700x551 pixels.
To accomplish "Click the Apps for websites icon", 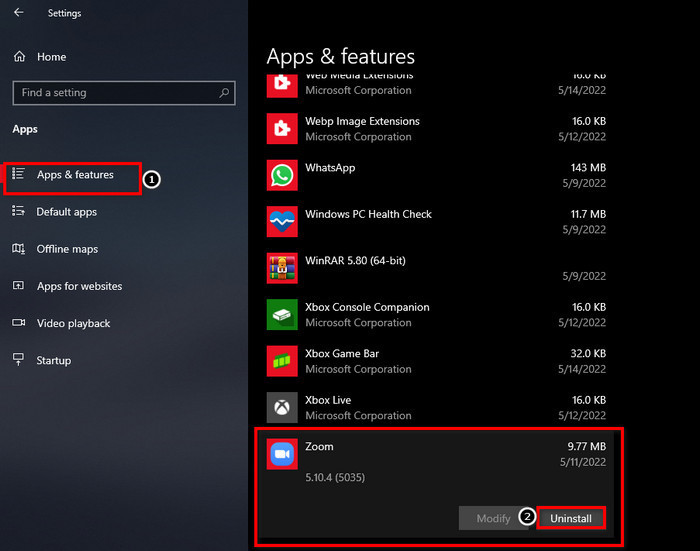I will [18, 285].
